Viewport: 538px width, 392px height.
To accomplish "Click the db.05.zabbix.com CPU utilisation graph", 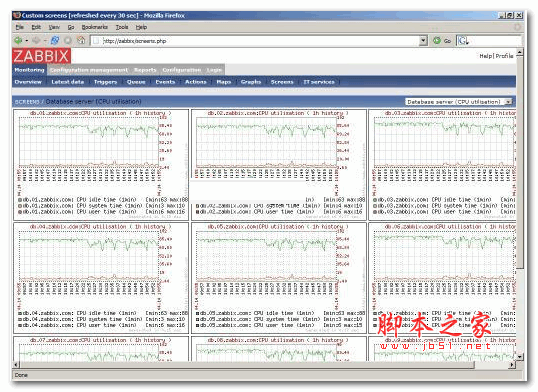I will coord(279,278).
